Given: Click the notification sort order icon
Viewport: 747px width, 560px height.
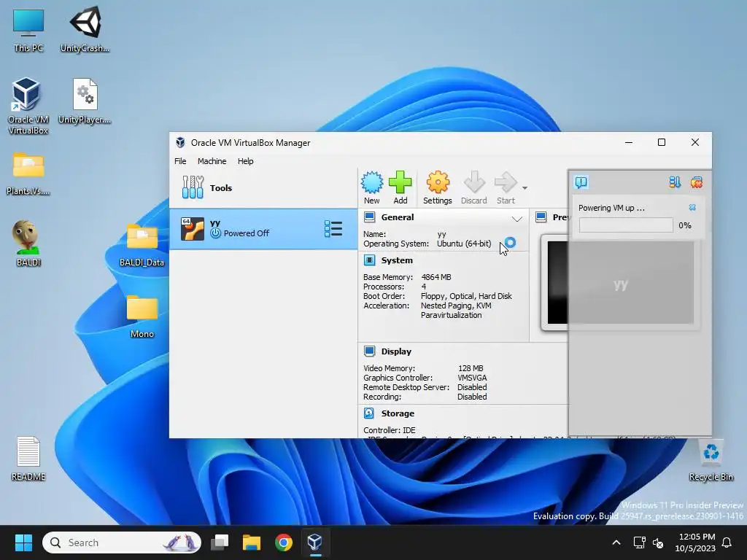Looking at the screenshot, I should click(675, 182).
